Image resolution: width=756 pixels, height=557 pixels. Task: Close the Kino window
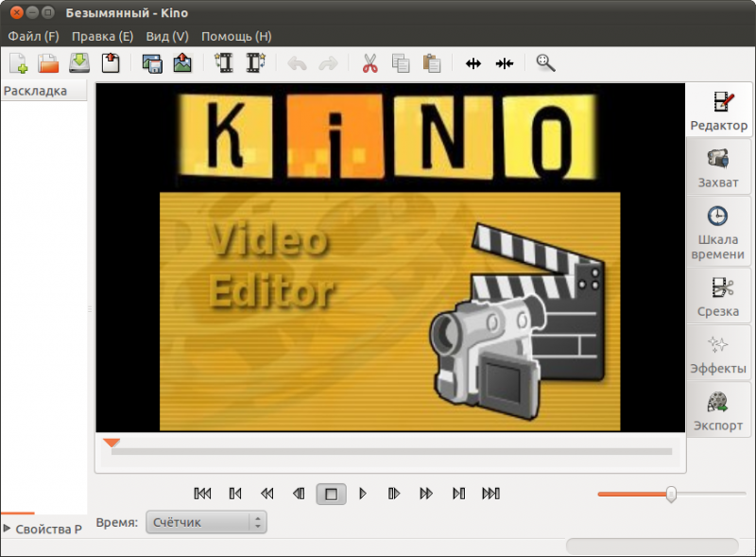click(16, 12)
